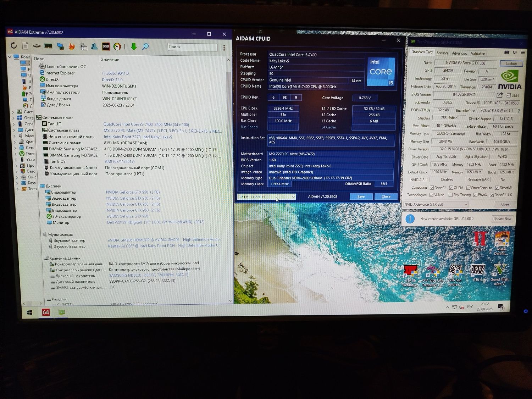Image resolution: width=532 pixels, height=399 pixels.
Task: Enable the Ray Tracing checkbox
Action: click(x=450, y=195)
